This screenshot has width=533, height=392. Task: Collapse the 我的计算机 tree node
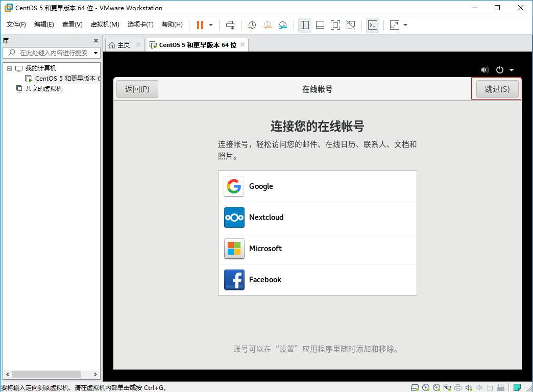9,68
